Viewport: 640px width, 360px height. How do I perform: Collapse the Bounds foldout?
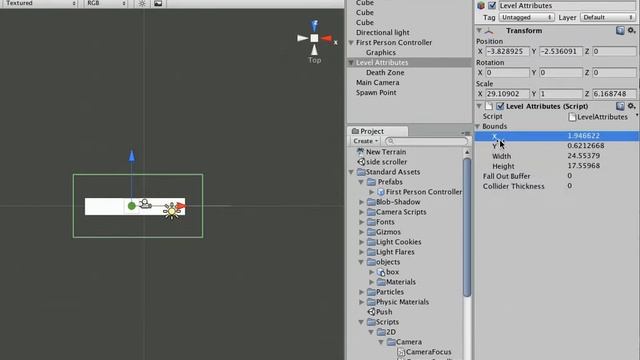478,127
